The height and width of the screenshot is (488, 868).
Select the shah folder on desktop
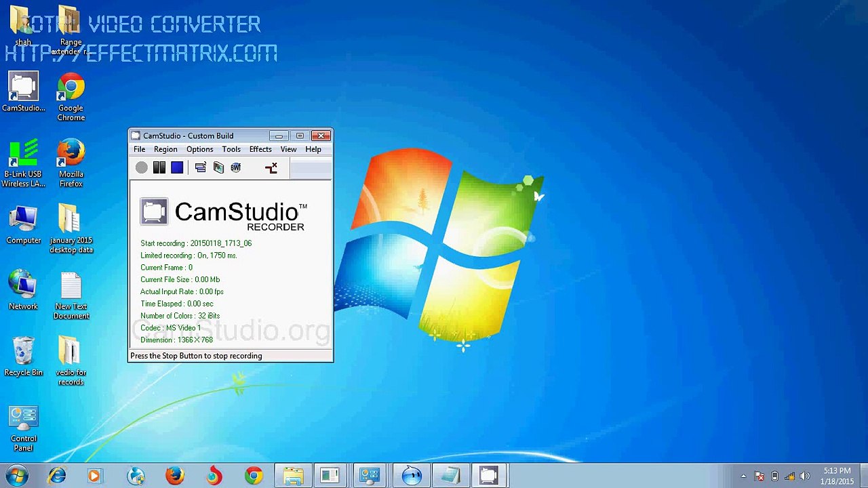(23, 26)
